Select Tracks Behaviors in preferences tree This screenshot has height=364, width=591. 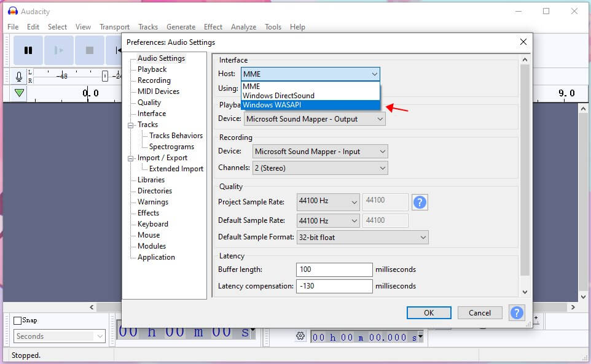click(176, 136)
